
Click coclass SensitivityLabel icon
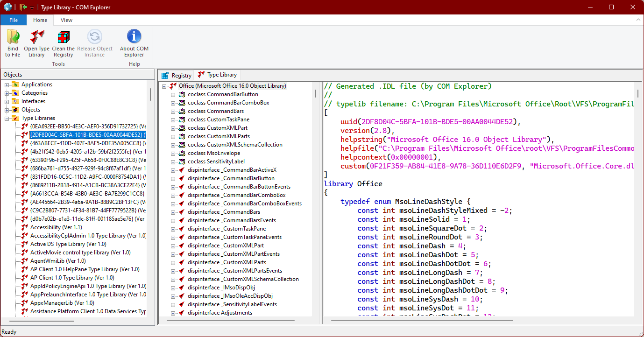pos(182,161)
